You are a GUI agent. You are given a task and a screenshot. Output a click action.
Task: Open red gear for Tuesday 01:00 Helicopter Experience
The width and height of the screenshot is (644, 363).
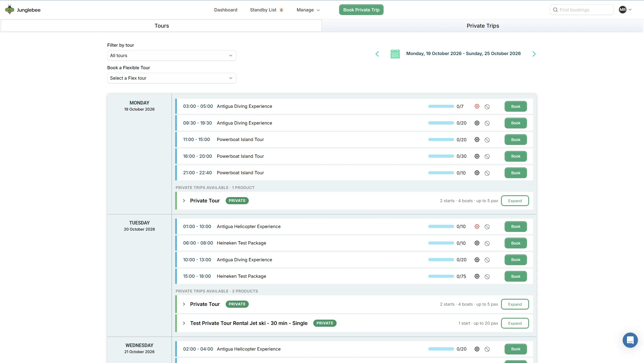pyautogui.click(x=477, y=227)
